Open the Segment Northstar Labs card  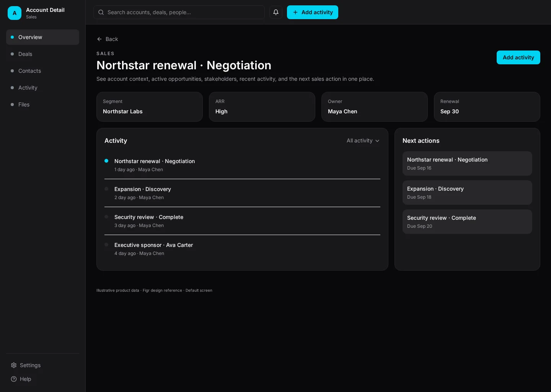[150, 107]
